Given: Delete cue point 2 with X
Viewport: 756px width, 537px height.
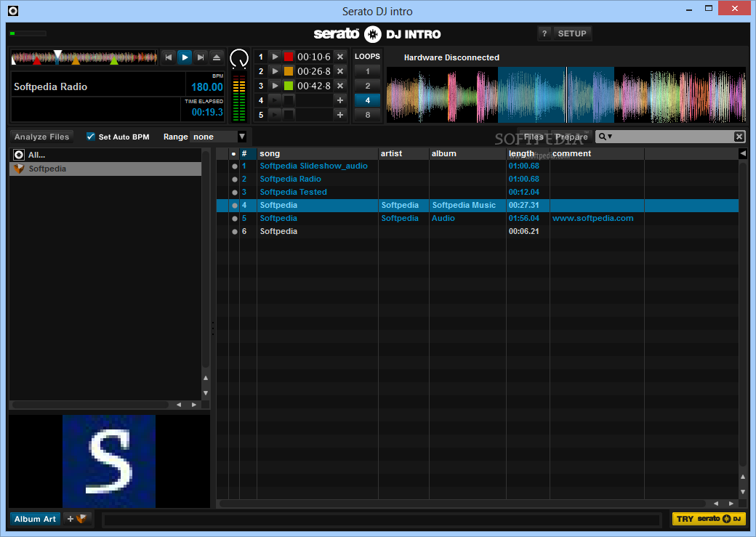Looking at the screenshot, I should coord(340,71).
